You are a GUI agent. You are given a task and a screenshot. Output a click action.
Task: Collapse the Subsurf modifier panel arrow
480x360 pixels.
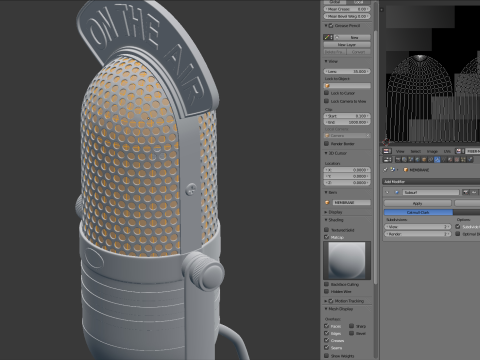387,192
